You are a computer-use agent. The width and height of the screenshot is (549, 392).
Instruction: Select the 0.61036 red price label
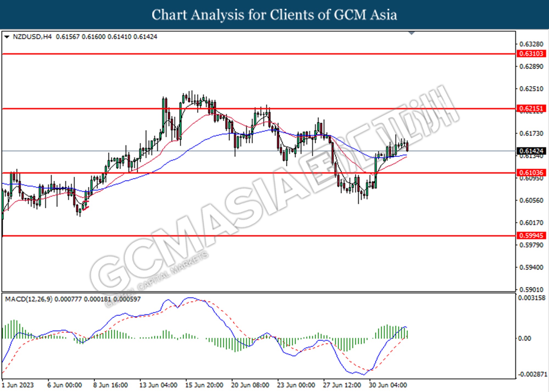[x=531, y=173]
